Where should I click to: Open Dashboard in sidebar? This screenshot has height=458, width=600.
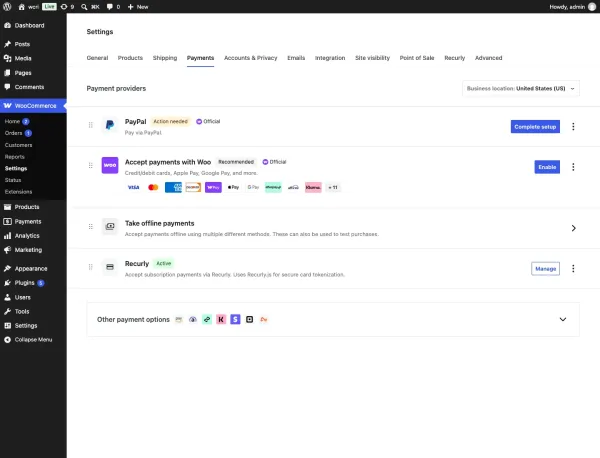(29, 25)
